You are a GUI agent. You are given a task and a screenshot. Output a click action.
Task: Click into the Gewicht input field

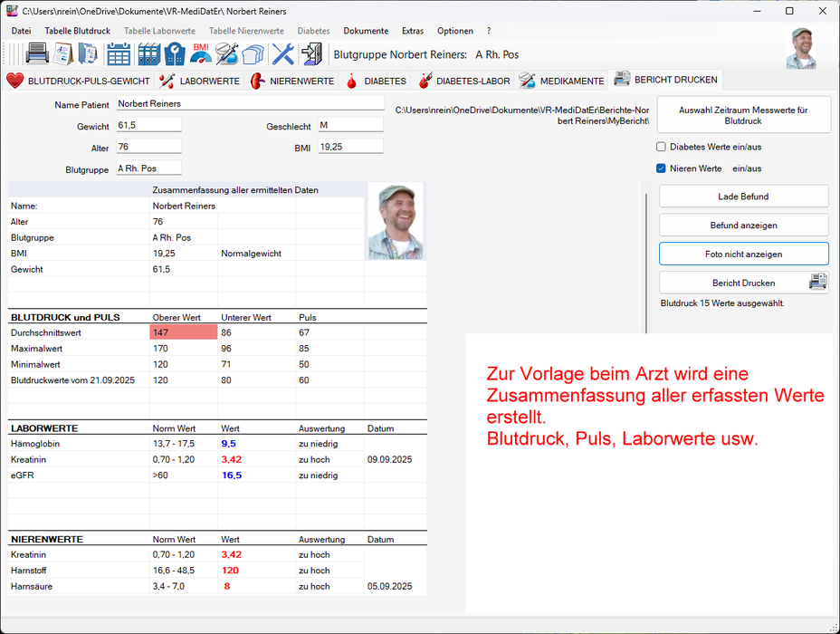(148, 125)
